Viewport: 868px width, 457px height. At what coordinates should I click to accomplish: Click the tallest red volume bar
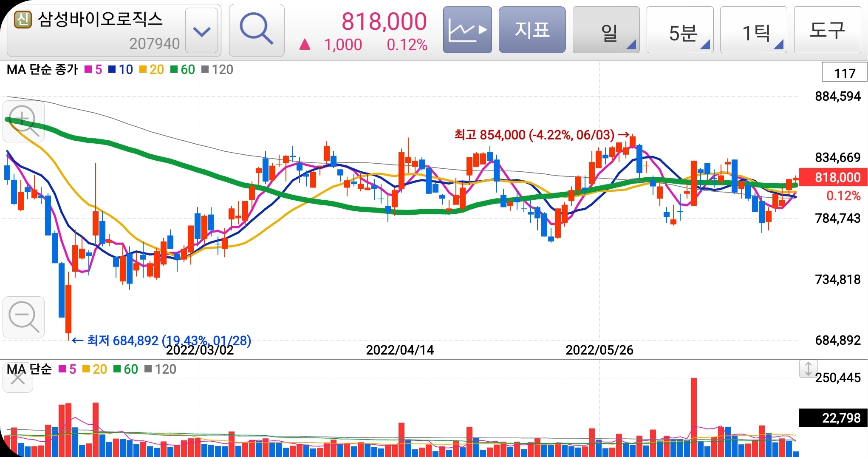[x=694, y=417]
